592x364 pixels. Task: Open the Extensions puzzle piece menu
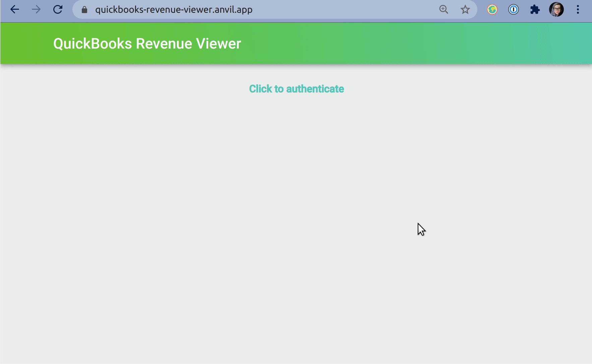click(x=535, y=9)
